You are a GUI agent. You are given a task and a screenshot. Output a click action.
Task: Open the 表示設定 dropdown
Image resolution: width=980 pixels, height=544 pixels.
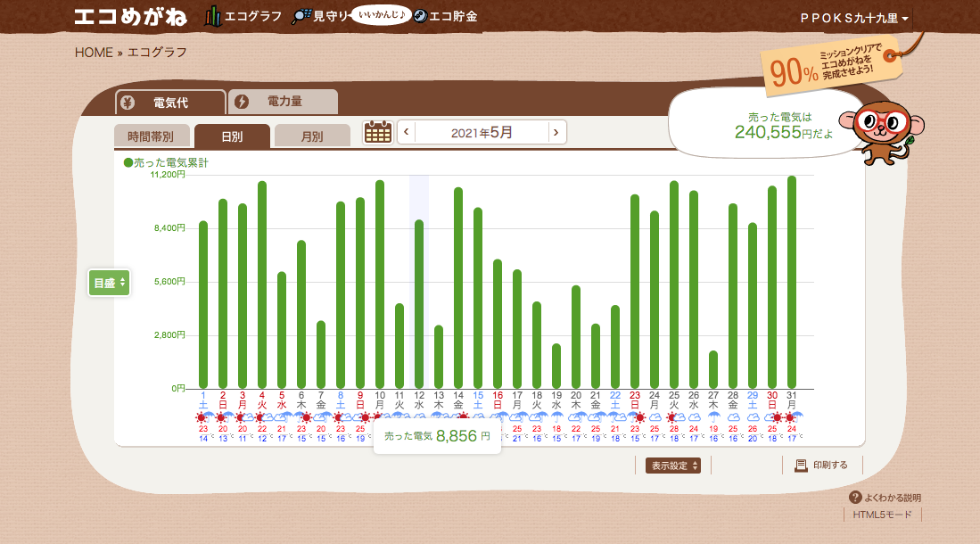(673, 466)
